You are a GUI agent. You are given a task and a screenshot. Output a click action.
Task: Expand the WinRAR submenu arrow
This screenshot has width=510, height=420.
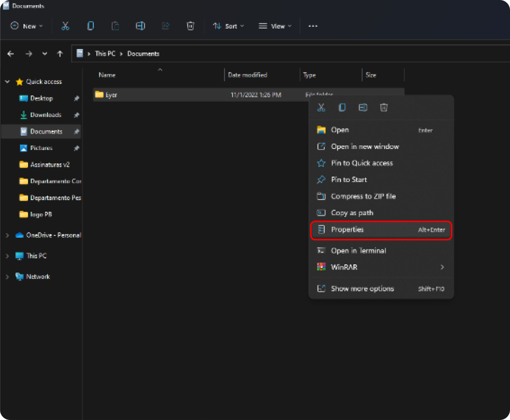(x=442, y=267)
